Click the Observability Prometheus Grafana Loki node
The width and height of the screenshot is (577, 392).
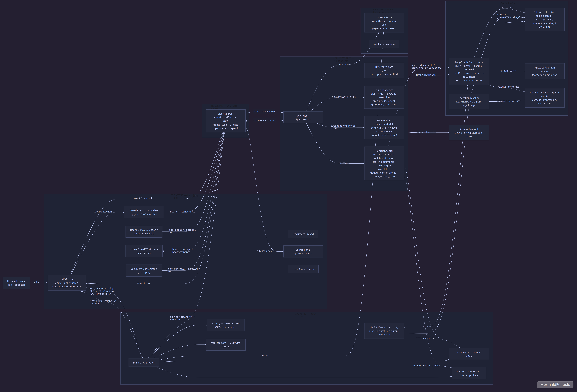click(x=384, y=23)
